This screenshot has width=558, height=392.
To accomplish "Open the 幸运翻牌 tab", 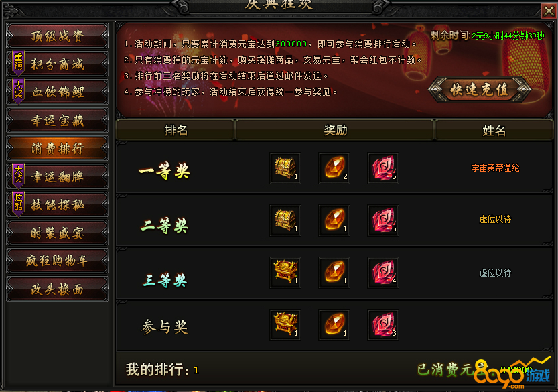I will [x=58, y=176].
